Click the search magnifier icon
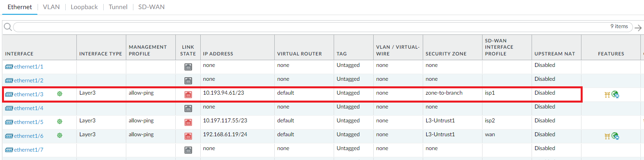644x160 pixels. click(x=8, y=27)
